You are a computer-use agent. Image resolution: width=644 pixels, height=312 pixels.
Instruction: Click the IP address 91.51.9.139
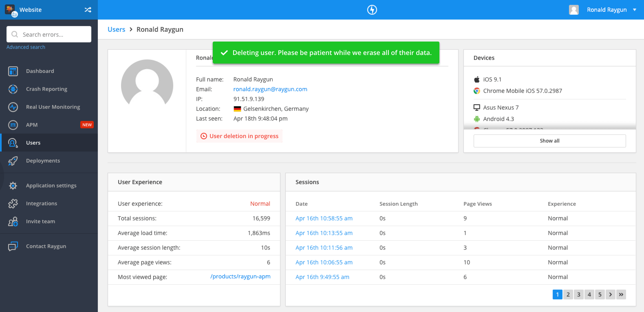249,99
